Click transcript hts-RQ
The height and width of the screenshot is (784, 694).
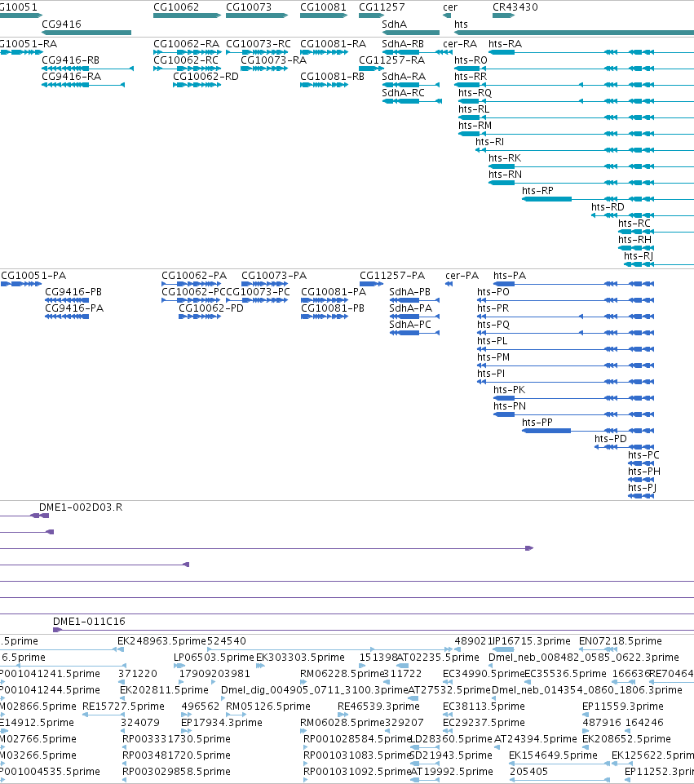475,92
